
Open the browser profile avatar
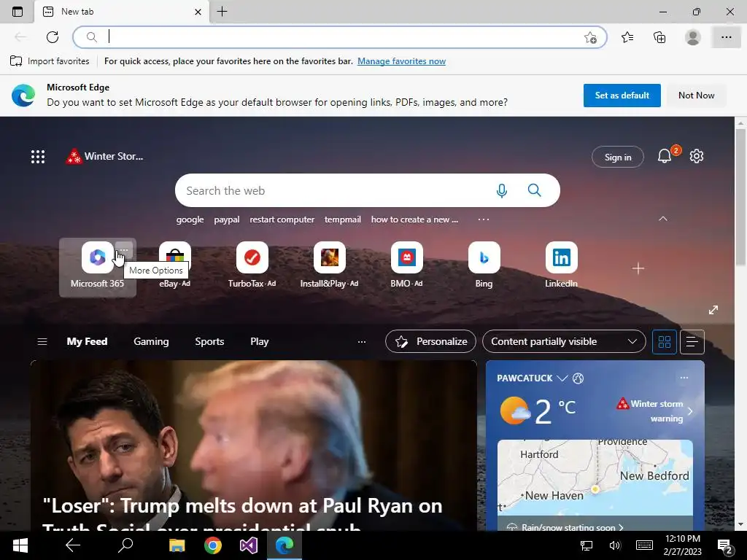pyautogui.click(x=692, y=37)
